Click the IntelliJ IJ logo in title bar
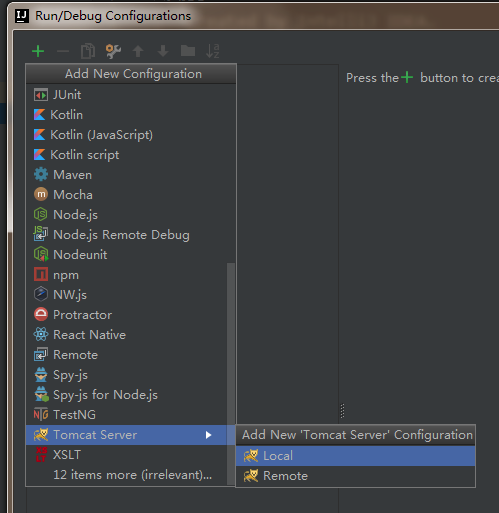 coord(22,16)
